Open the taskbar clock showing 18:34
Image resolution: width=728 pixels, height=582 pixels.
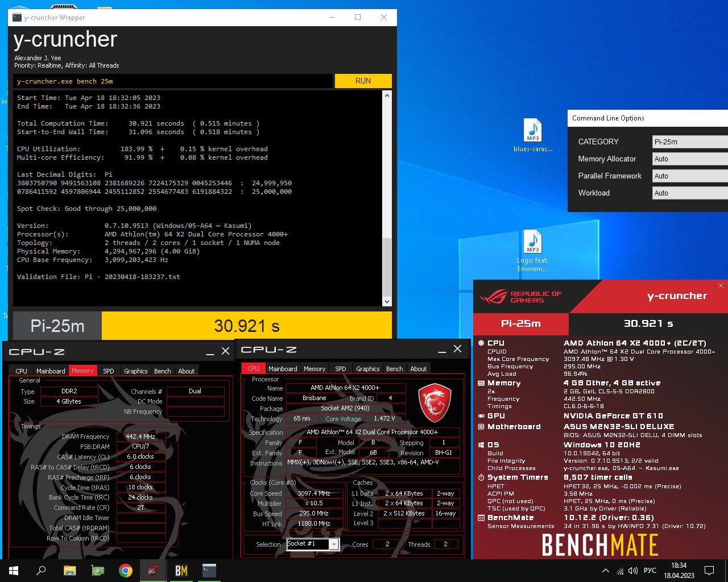point(679,571)
